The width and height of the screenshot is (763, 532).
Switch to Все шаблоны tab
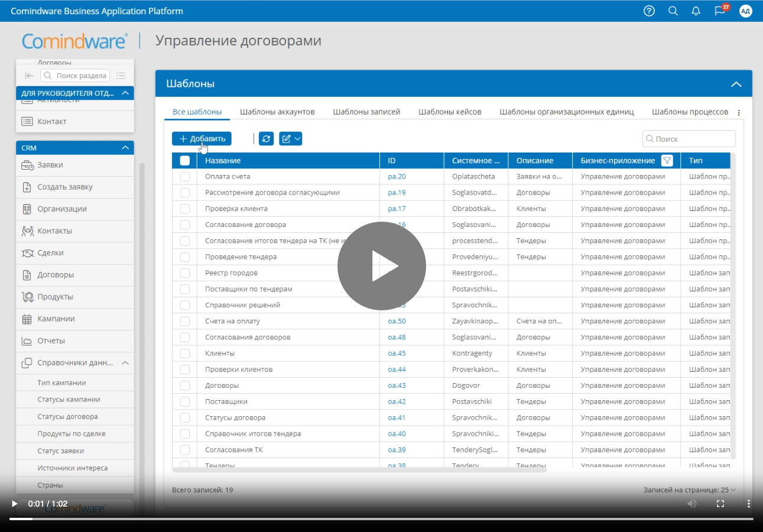(x=197, y=112)
